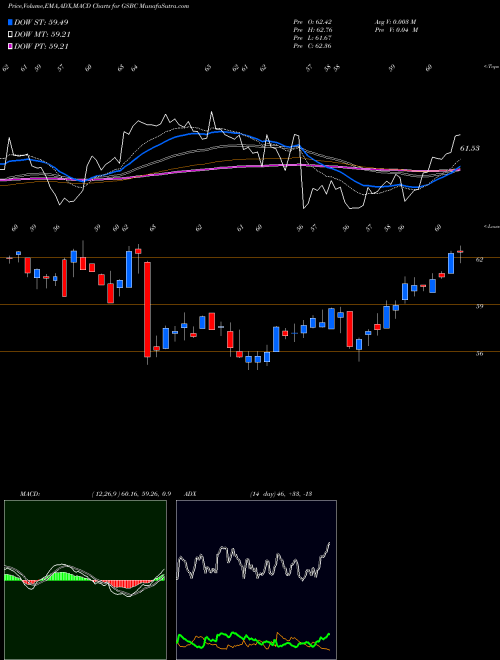
Task: Click the 62 price axis label
Action: click(479, 260)
